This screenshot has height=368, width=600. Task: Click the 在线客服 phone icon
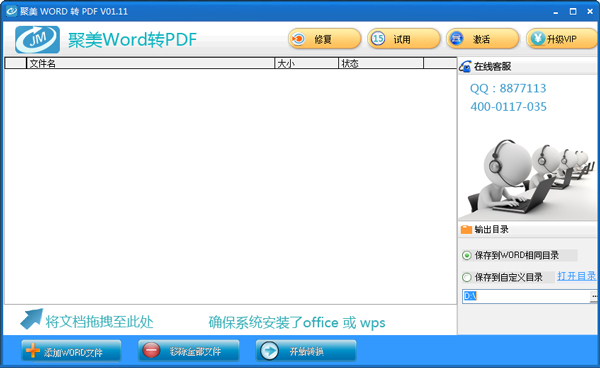coord(465,67)
